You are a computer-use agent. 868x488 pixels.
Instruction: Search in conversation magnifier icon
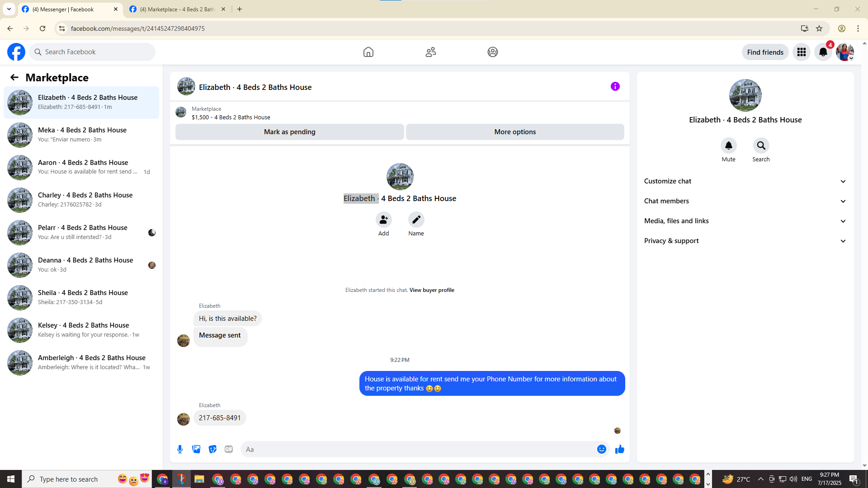761,145
